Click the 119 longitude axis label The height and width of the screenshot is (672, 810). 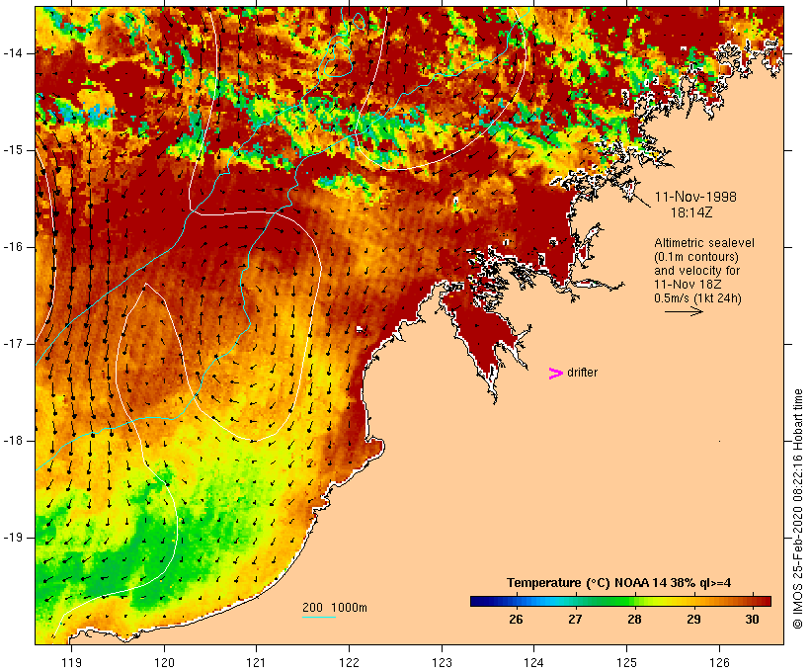pyautogui.click(x=71, y=662)
